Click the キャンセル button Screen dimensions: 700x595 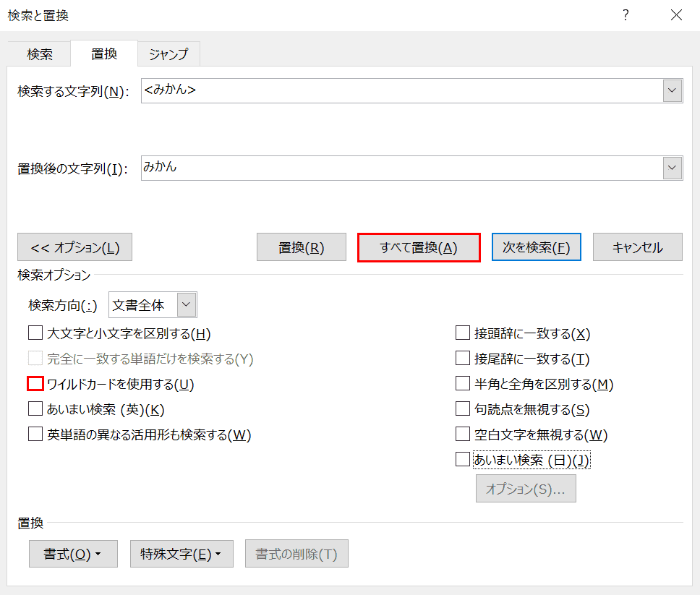pos(638,247)
